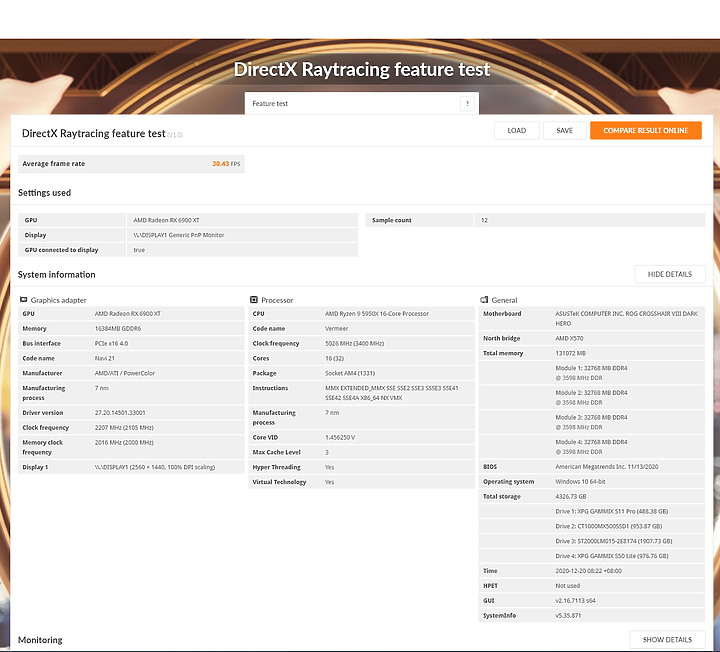Click Module 1: 32768 MB DDR4 entry

click(x=591, y=373)
